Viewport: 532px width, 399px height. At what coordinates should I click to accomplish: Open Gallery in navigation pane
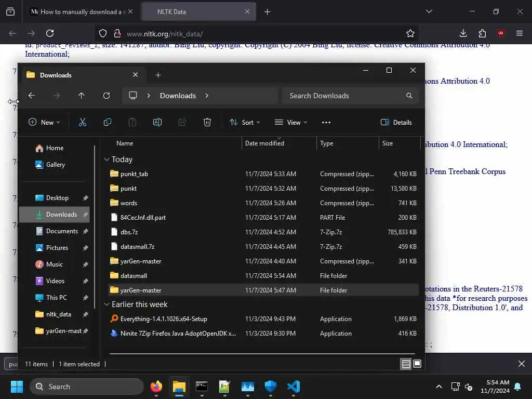55,165
